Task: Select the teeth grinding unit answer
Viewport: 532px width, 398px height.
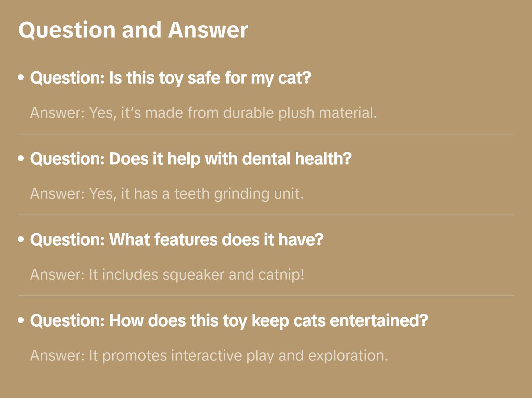Action: (x=167, y=194)
